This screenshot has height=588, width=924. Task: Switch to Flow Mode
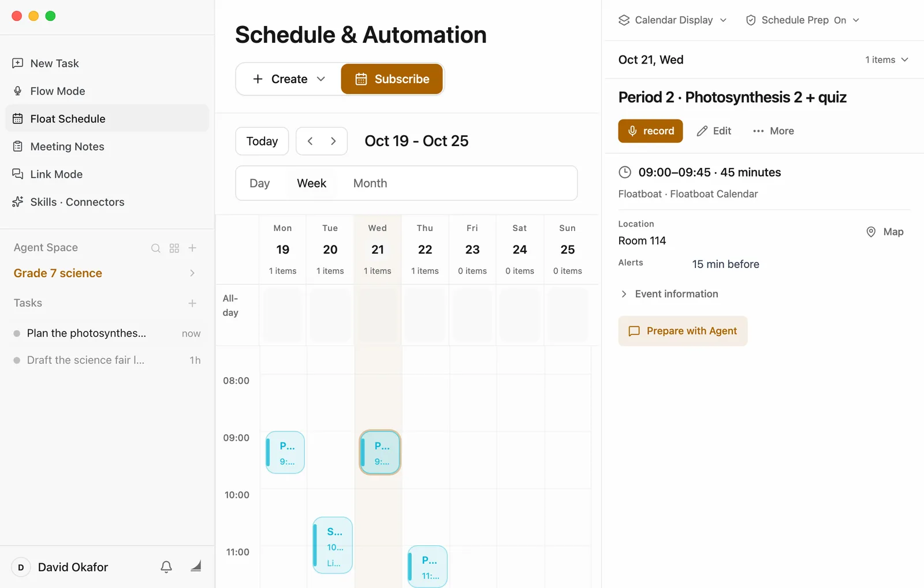point(107,91)
